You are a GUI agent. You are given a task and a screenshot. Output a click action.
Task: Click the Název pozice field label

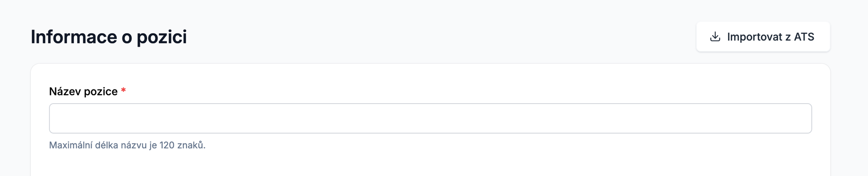pos(83,91)
